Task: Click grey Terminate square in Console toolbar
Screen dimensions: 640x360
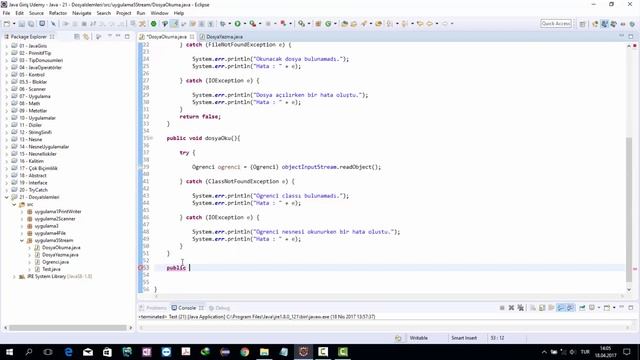Action: 502,308
